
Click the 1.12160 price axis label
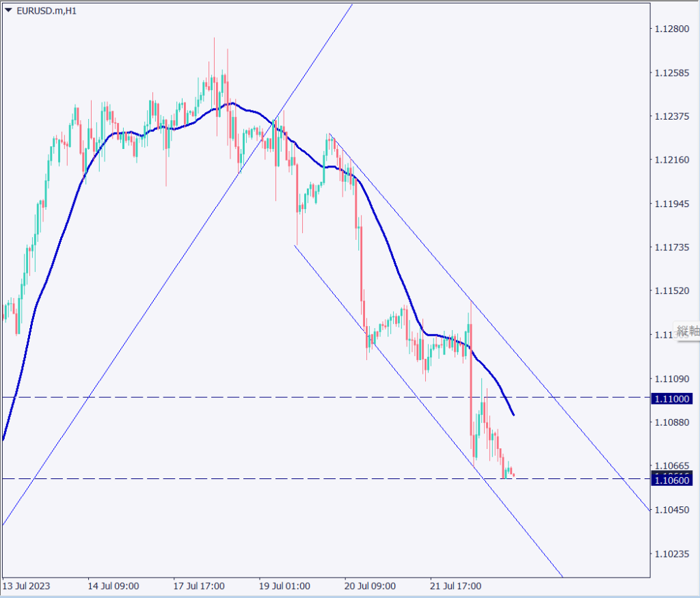point(673,160)
